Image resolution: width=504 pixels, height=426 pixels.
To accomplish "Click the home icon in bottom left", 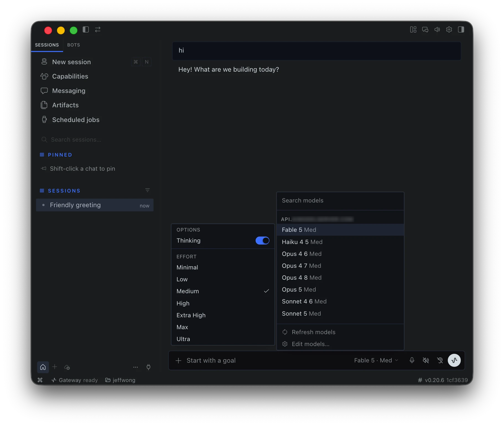I will click(x=43, y=367).
